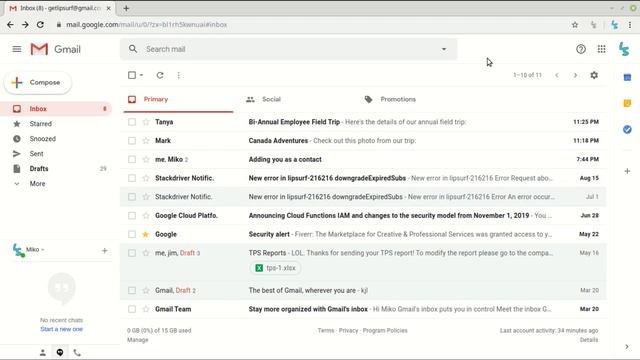Unstar the Google Security alert email
Viewport: 640px width, 360px height.
click(x=146, y=234)
